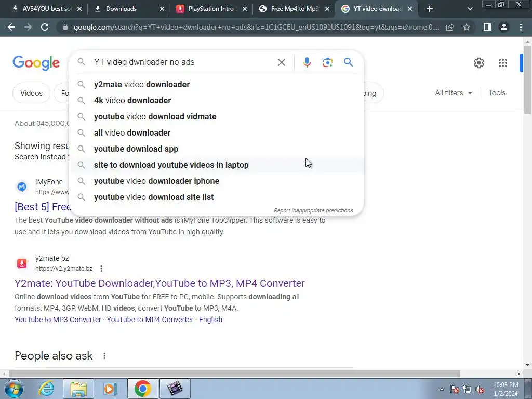Pick suggestion youtube video download vidmate
This screenshot has height=399, width=532.
216,117
